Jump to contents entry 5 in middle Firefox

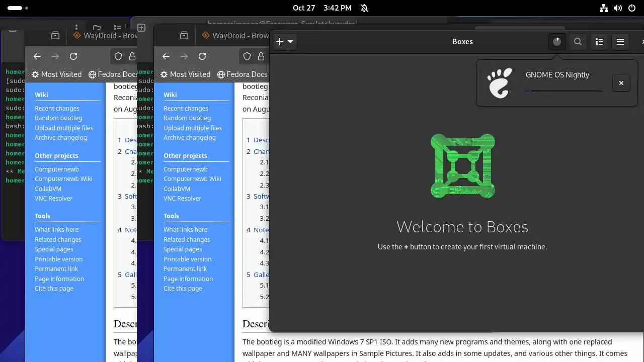coord(258,275)
